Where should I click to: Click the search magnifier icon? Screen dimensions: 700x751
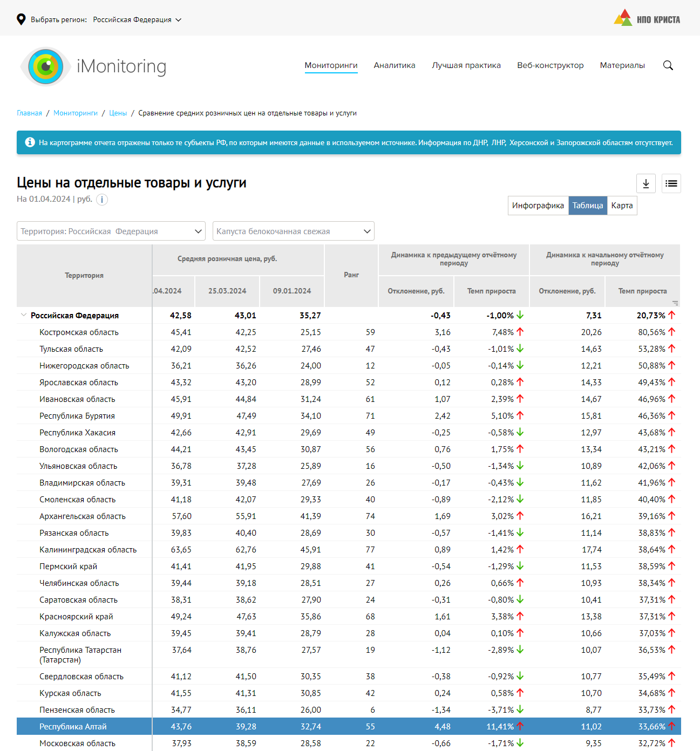point(668,65)
